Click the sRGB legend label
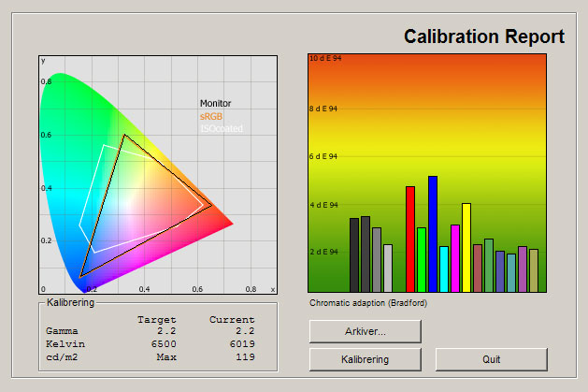 point(211,116)
